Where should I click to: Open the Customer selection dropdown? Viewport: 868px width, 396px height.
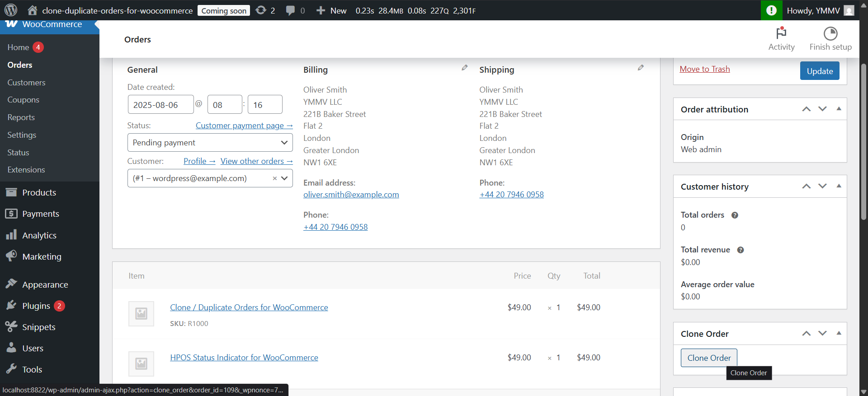[x=210, y=178]
